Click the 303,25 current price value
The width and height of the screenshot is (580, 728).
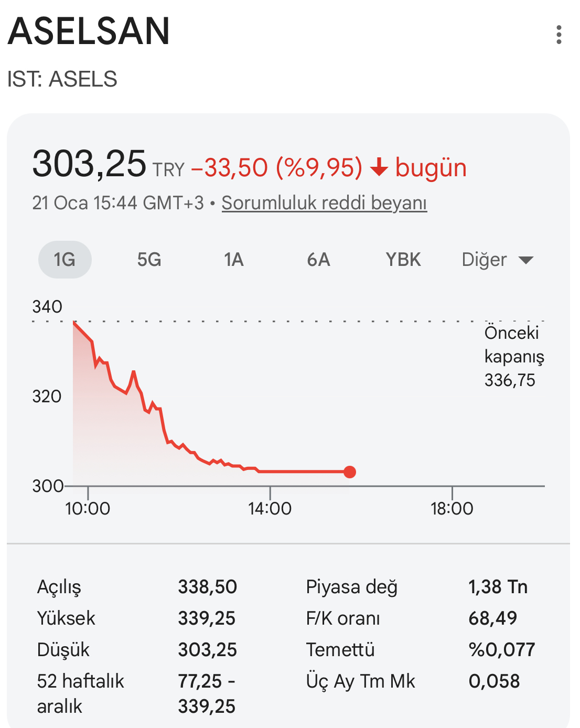click(89, 164)
